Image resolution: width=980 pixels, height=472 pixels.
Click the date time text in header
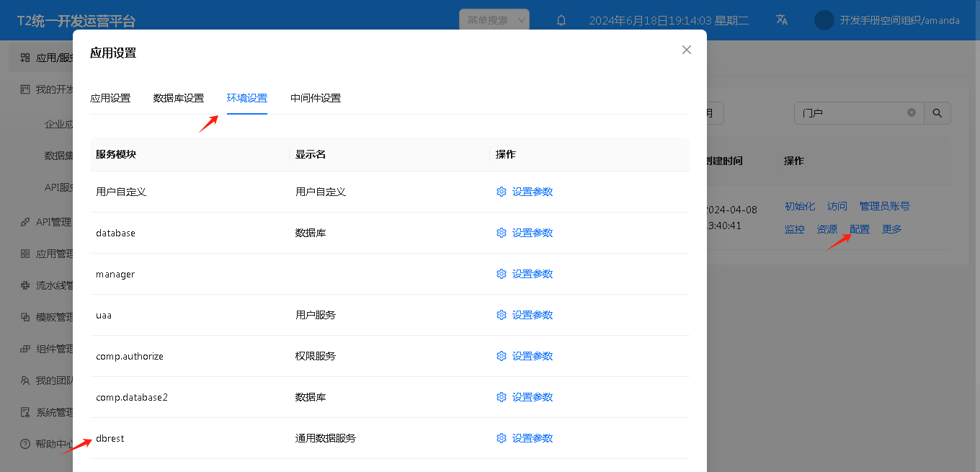[x=669, y=20]
